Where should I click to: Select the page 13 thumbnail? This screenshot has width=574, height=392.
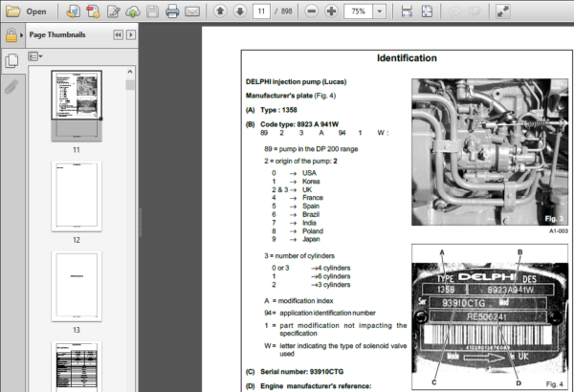(x=77, y=286)
